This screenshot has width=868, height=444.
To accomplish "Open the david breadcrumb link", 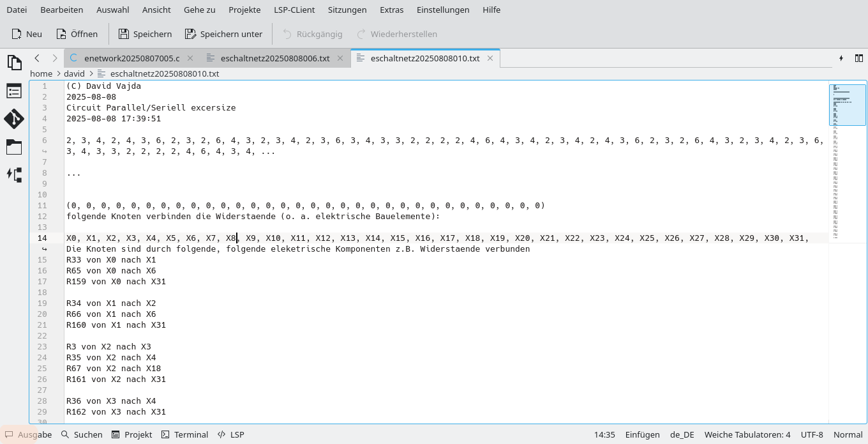I will 74,73.
